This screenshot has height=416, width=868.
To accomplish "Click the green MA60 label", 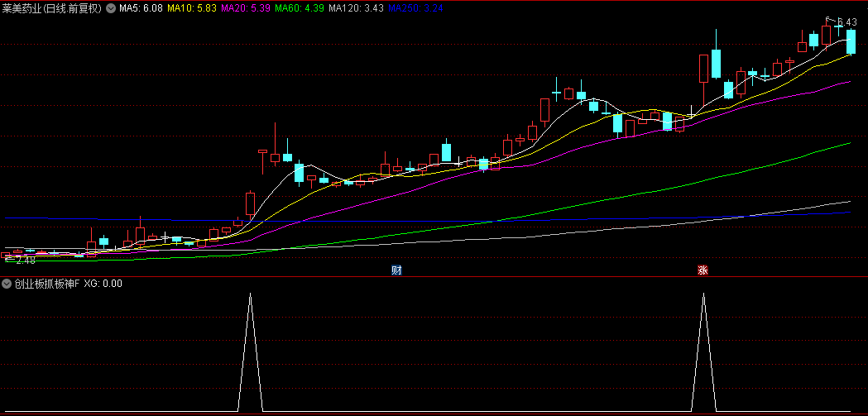I will tap(300, 8).
